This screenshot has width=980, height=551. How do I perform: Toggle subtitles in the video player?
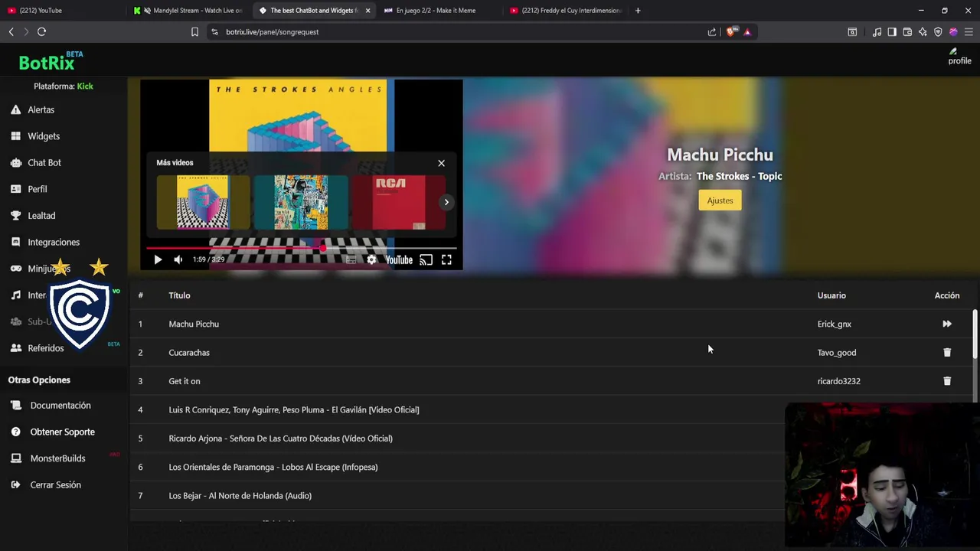351,260
